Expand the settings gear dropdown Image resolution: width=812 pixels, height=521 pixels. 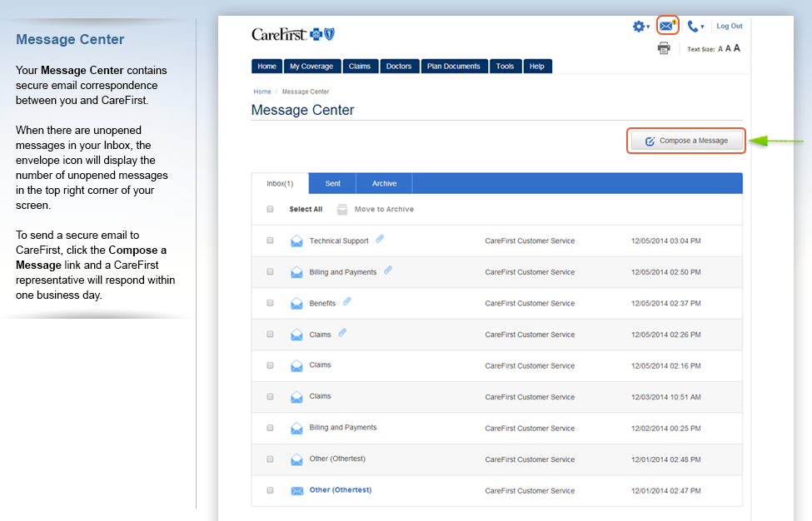point(641,27)
